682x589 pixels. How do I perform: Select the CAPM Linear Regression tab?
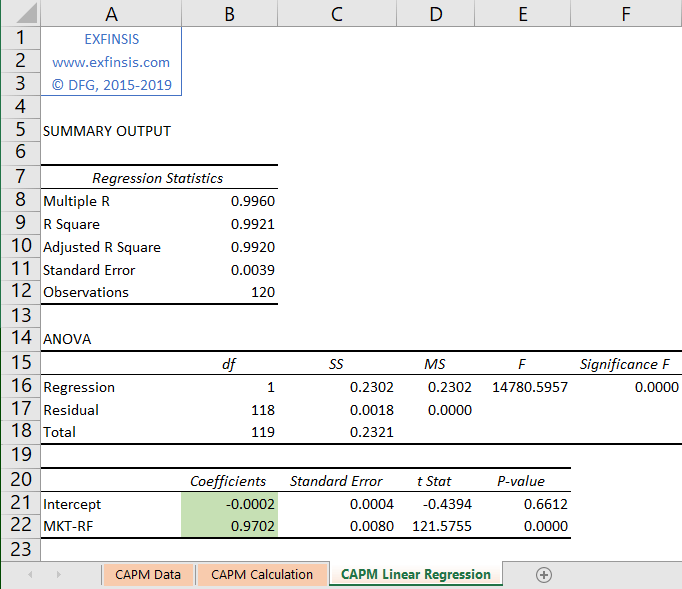coord(416,574)
